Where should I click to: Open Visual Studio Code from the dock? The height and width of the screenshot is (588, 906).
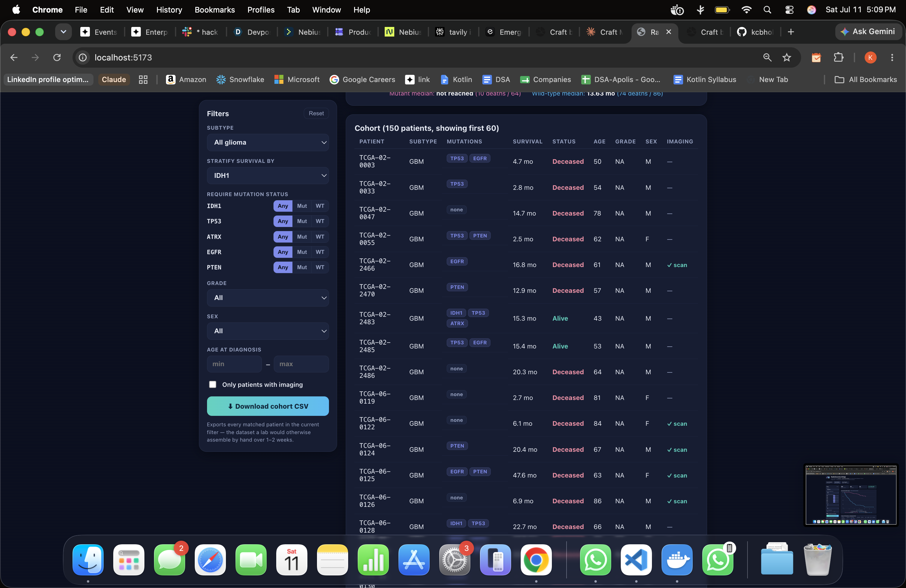tap(636, 560)
